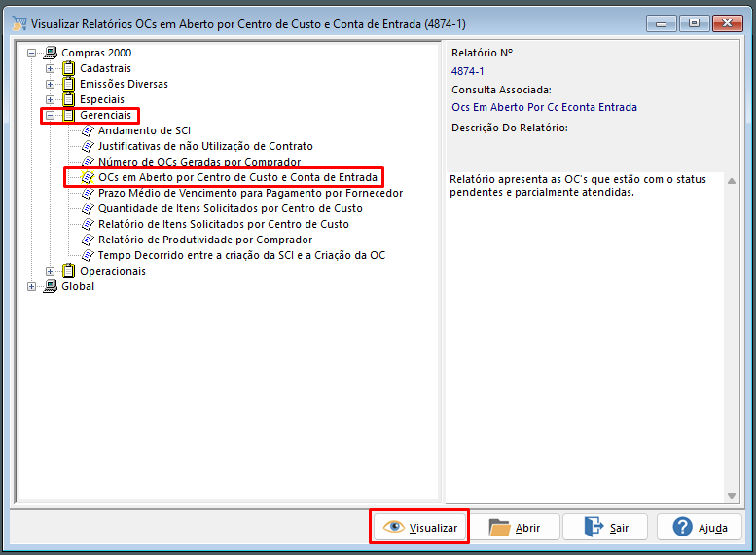This screenshot has width=756, height=555.
Task: Select the Global root label
Action: click(78, 286)
